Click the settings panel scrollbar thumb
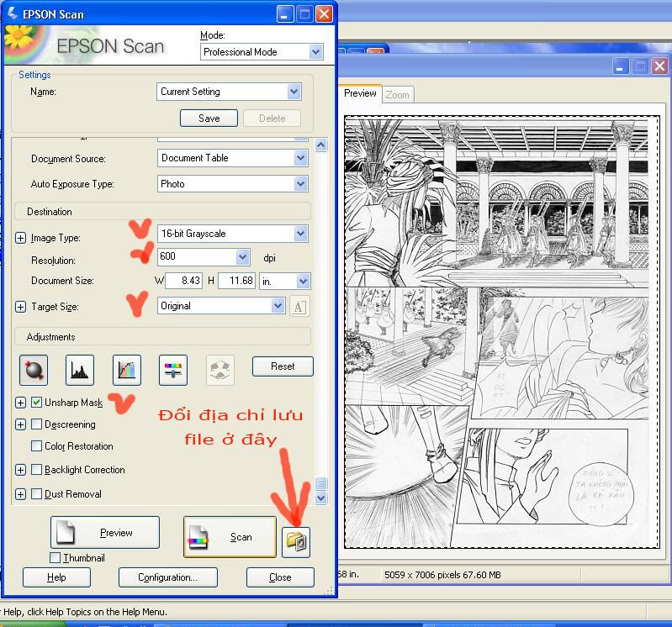 point(321,483)
